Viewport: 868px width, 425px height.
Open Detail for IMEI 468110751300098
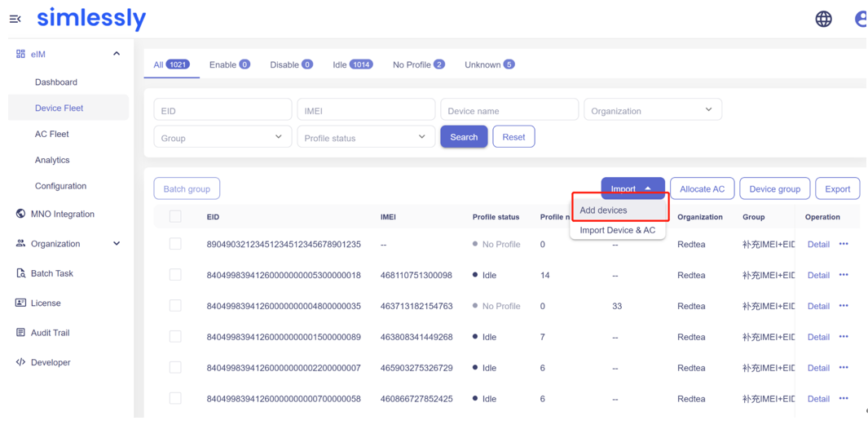click(818, 276)
